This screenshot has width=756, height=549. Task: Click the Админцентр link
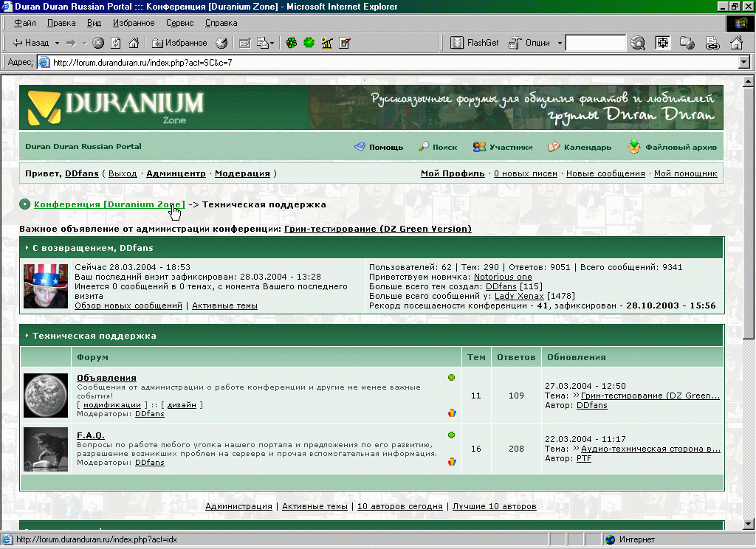tap(176, 174)
